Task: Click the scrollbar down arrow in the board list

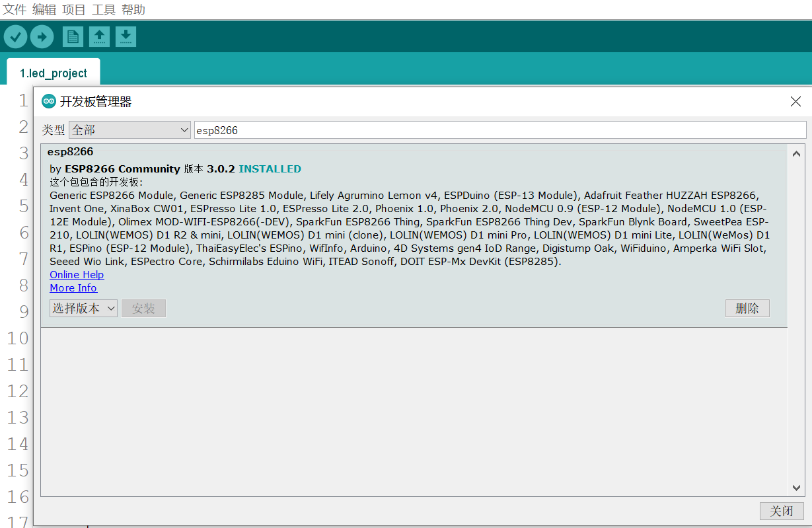Action: point(796,488)
